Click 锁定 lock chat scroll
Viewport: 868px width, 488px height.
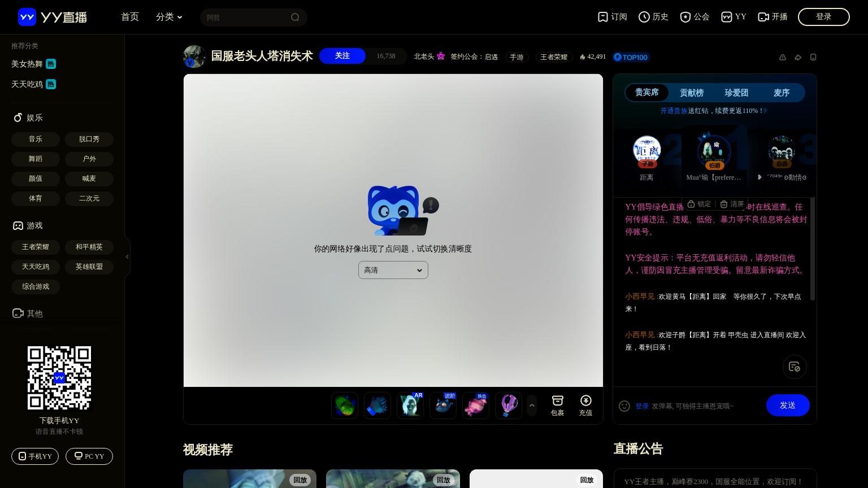click(x=699, y=204)
